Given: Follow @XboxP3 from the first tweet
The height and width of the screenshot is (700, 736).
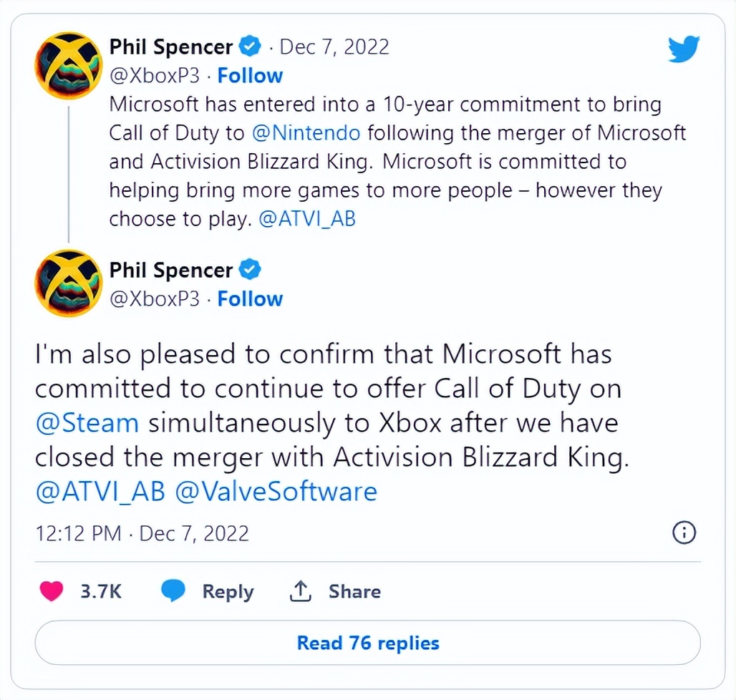Looking at the screenshot, I should tap(250, 75).
